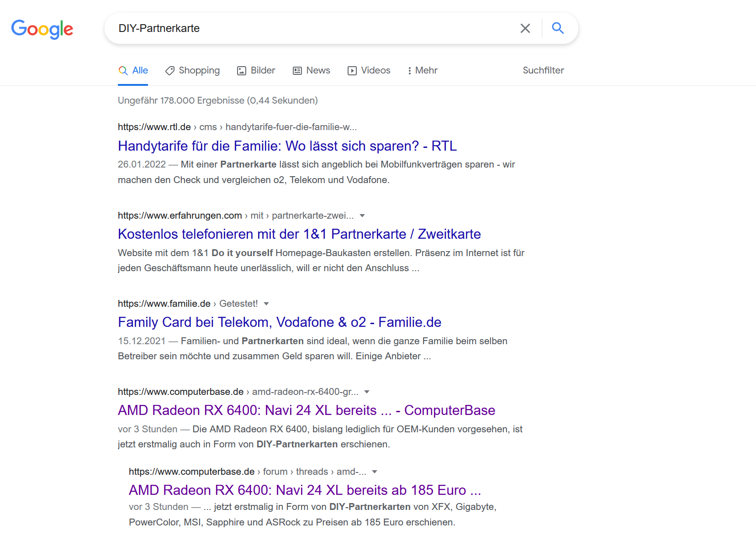Click the computerbase.de amd-radeon-rx-6400 URL

coord(238,392)
